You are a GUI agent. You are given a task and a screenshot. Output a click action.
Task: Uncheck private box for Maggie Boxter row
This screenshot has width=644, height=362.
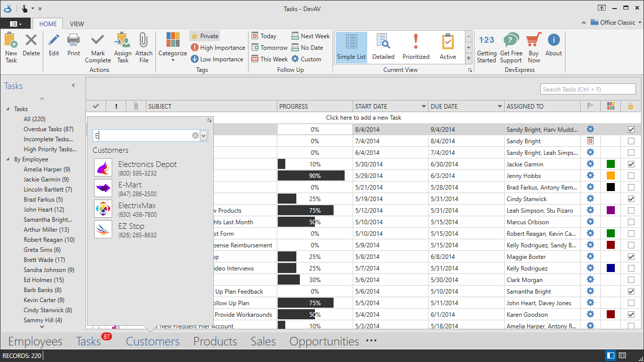coord(631,257)
